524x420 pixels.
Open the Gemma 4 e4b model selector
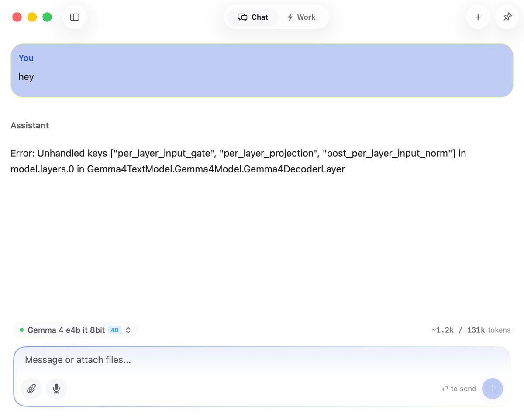point(75,330)
